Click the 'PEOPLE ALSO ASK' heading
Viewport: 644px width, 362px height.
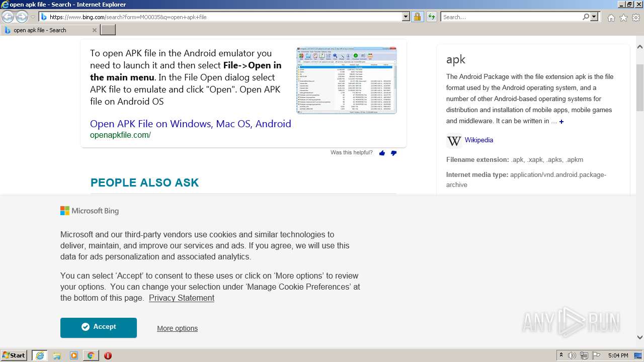click(x=144, y=183)
